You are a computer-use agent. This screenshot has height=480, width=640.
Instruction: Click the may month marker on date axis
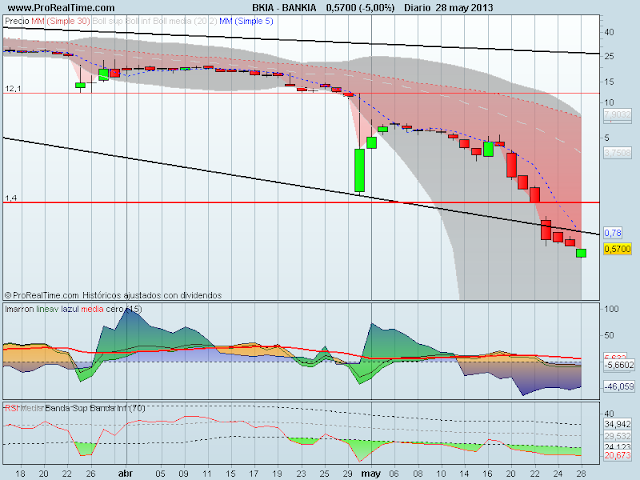(x=371, y=473)
